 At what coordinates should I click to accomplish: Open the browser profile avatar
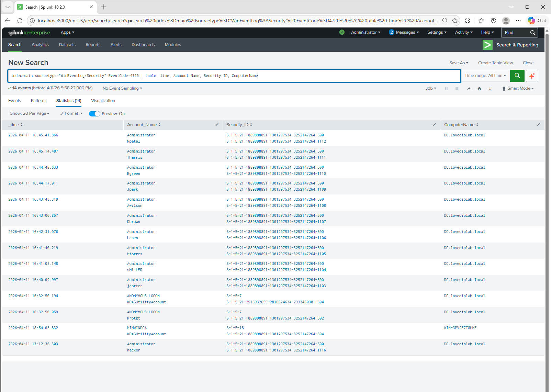click(x=506, y=21)
